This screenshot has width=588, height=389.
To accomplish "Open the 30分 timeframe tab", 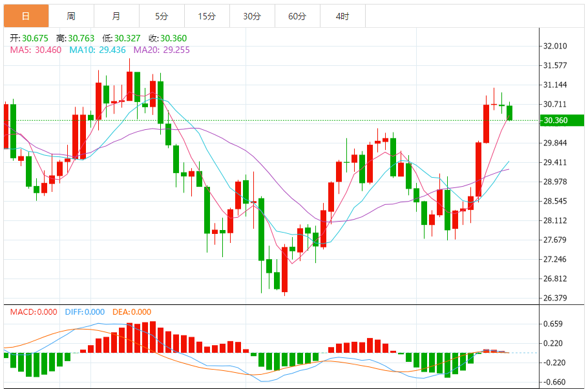I will (x=252, y=16).
